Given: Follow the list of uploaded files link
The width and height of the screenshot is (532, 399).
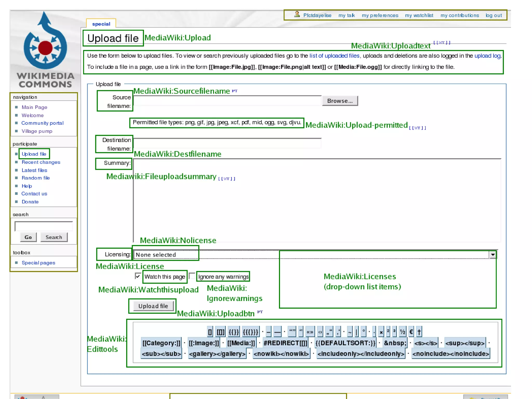Looking at the screenshot, I should pyautogui.click(x=334, y=56).
